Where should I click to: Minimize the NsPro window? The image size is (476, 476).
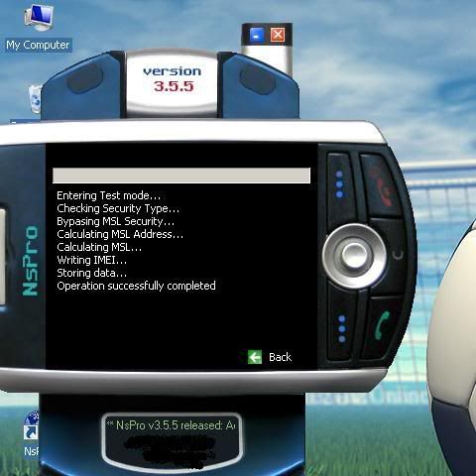pyautogui.click(x=257, y=35)
